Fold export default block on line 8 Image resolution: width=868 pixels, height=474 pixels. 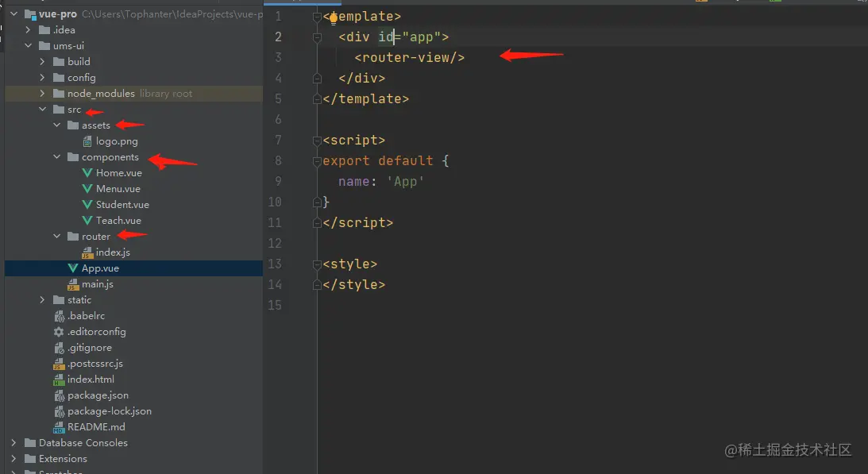click(317, 161)
